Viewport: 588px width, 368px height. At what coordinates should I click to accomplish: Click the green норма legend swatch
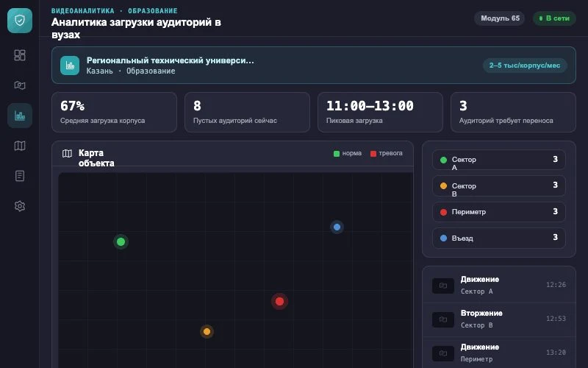tap(337, 154)
